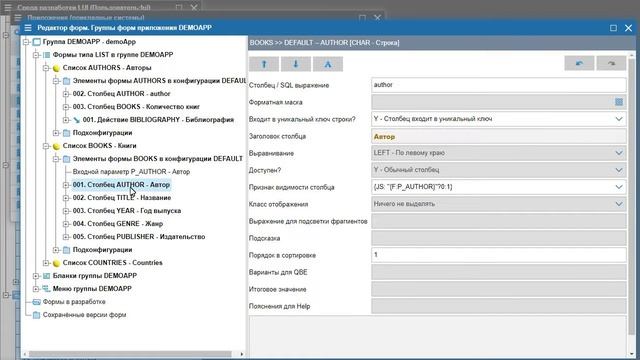This screenshot has height=360, width=640.
Task: Select 001. Действие BIBLIOGRAPHY item
Action: (158, 120)
